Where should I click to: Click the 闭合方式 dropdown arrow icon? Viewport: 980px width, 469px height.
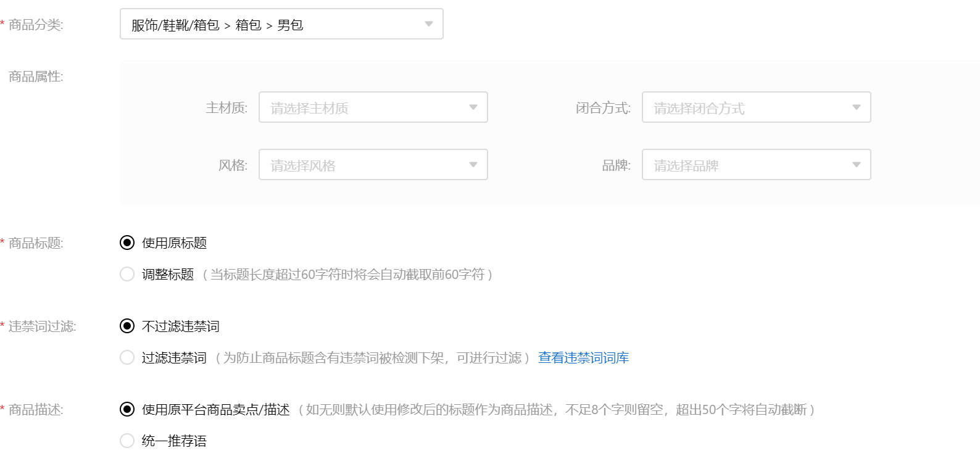[x=856, y=107]
